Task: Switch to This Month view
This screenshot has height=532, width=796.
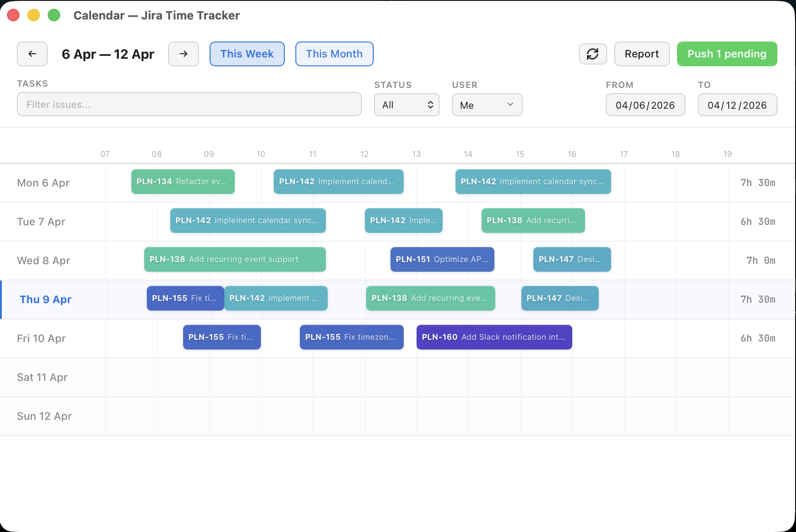Action: [334, 54]
